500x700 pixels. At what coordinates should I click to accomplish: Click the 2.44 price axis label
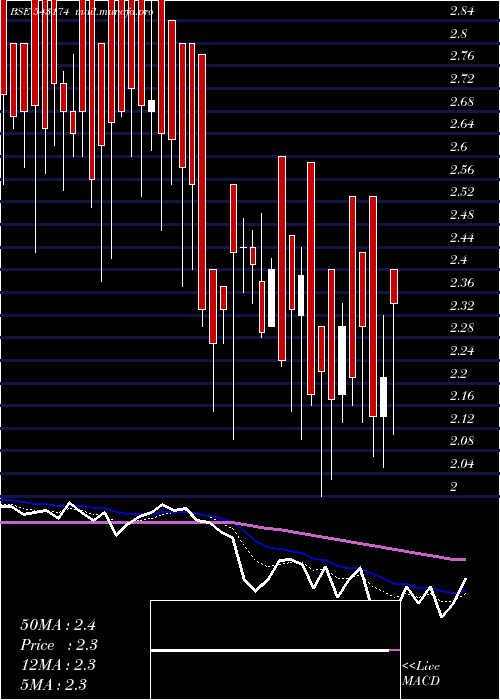pos(462,238)
